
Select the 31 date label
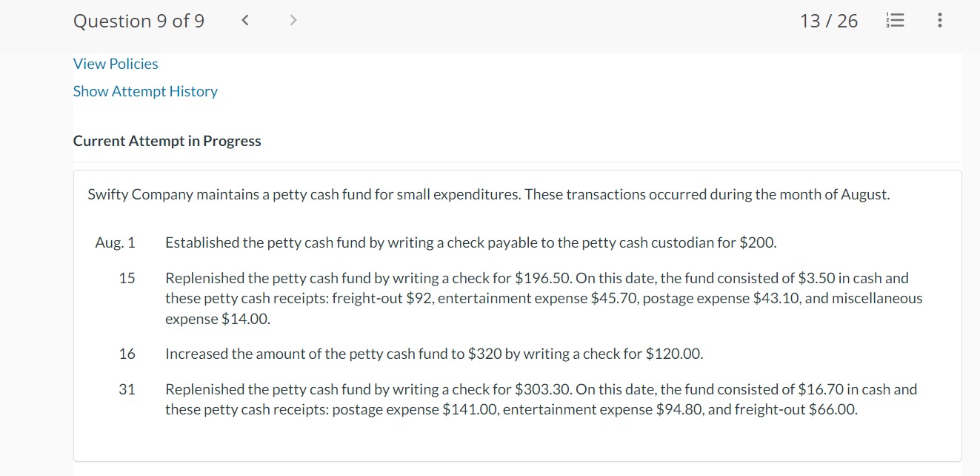[127, 389]
